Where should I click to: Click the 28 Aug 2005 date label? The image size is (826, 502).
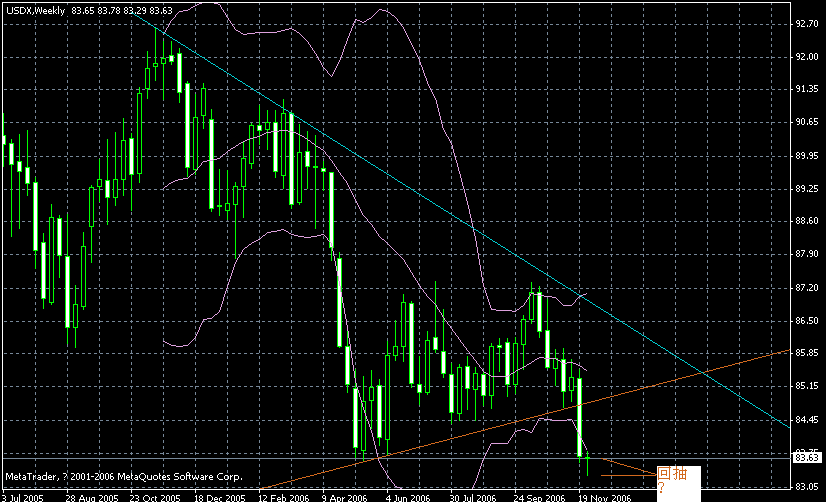click(92, 498)
